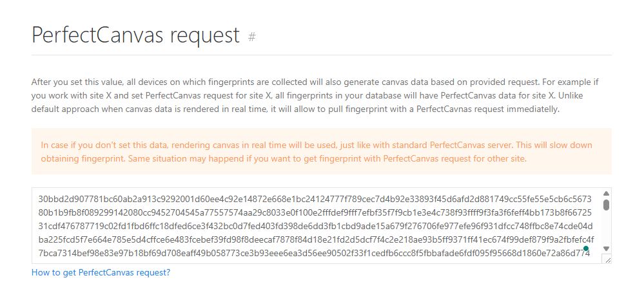Click hash line starting with 31cdf476787719
The image size is (644, 307).
(313, 227)
